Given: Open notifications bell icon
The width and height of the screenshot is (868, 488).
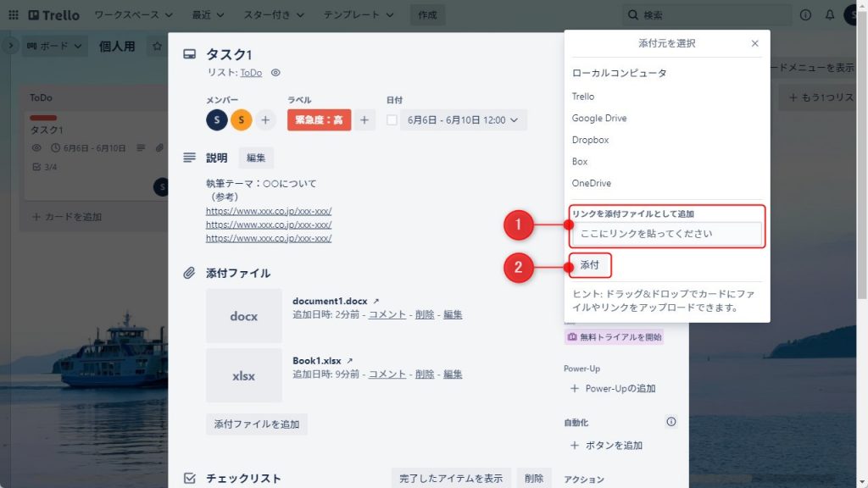Looking at the screenshot, I should point(829,15).
